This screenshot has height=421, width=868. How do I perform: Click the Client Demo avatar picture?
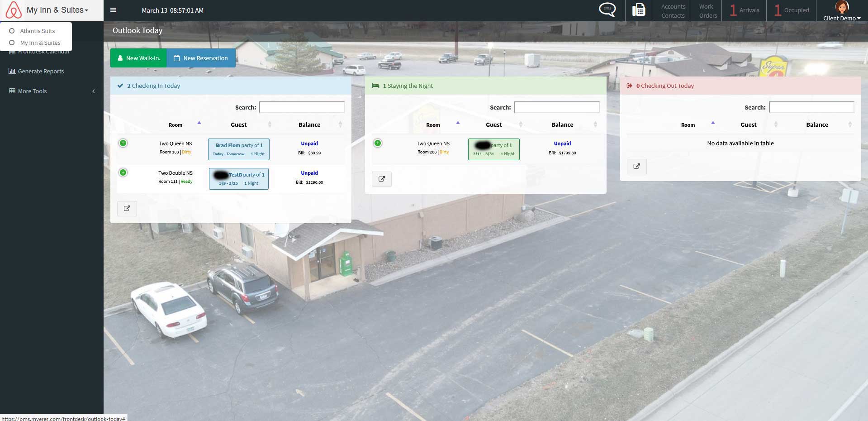(x=842, y=8)
